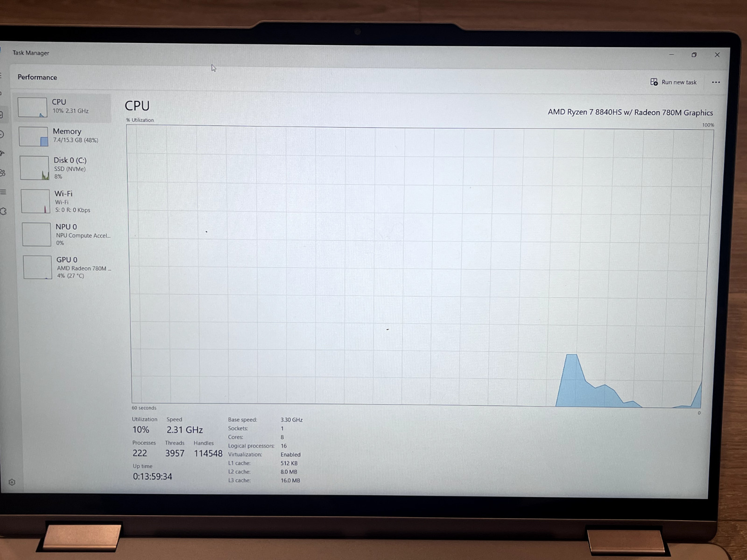Click the Base speed 3.30 GHz value

pos(291,420)
